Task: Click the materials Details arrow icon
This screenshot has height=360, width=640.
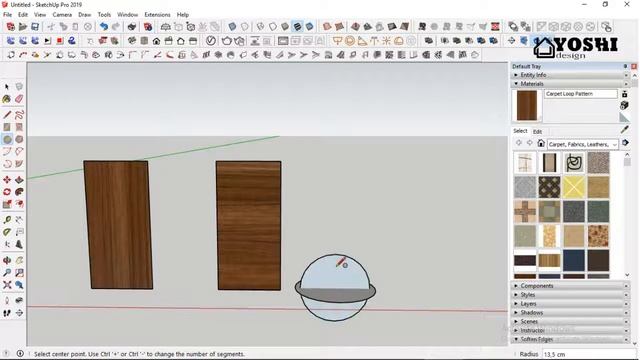Action: [x=625, y=143]
